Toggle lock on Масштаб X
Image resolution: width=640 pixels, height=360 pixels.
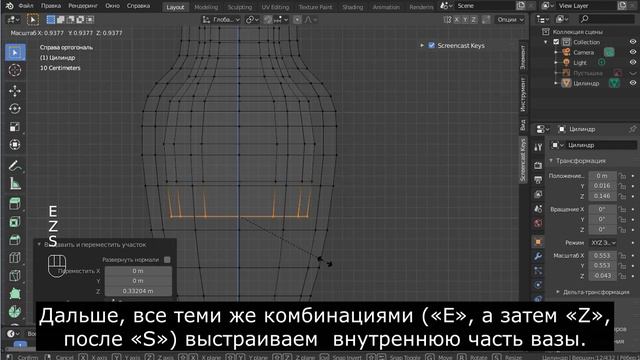click(622, 256)
